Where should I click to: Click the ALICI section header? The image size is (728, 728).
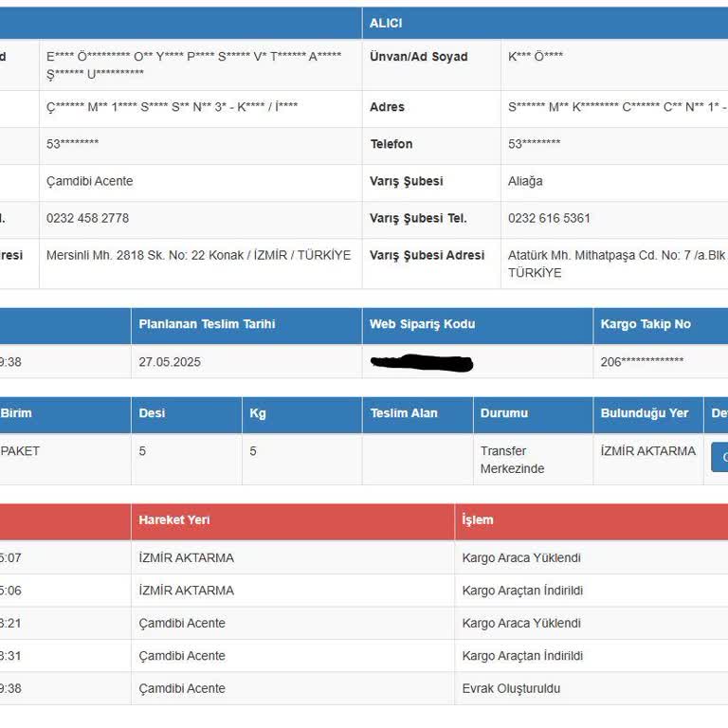pyautogui.click(x=386, y=23)
